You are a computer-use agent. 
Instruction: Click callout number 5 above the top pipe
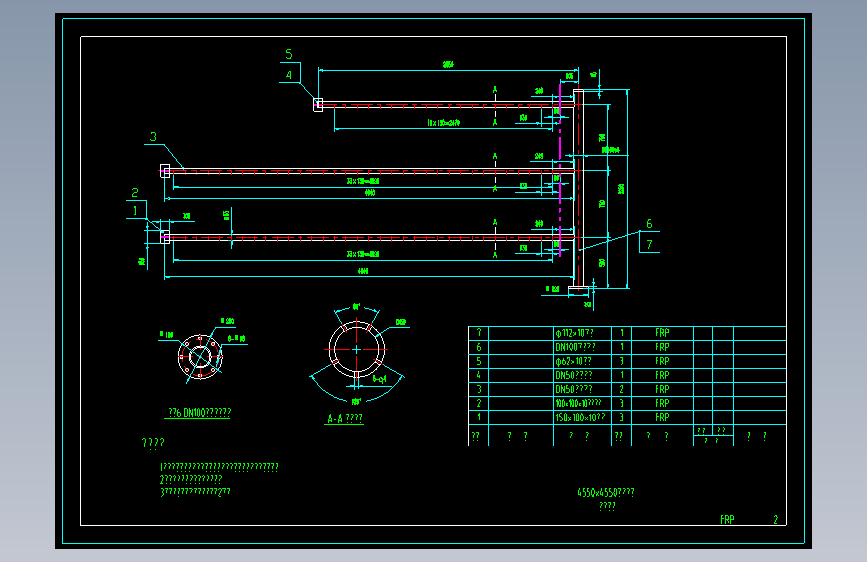289,54
